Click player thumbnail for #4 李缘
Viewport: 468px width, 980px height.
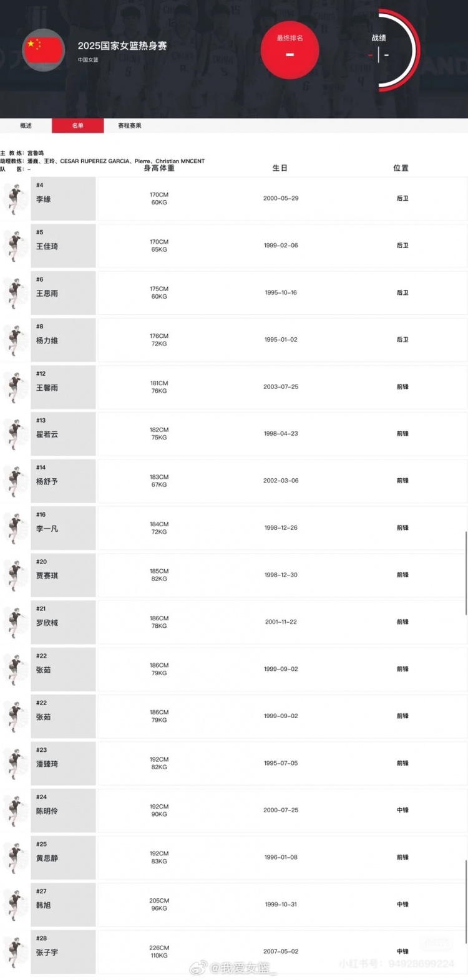click(x=14, y=199)
